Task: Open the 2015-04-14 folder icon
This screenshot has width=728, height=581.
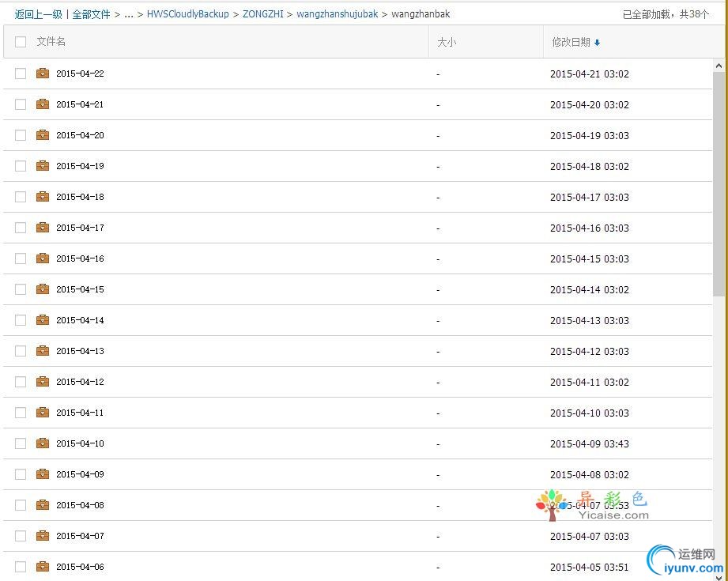Action: pyautogui.click(x=43, y=320)
